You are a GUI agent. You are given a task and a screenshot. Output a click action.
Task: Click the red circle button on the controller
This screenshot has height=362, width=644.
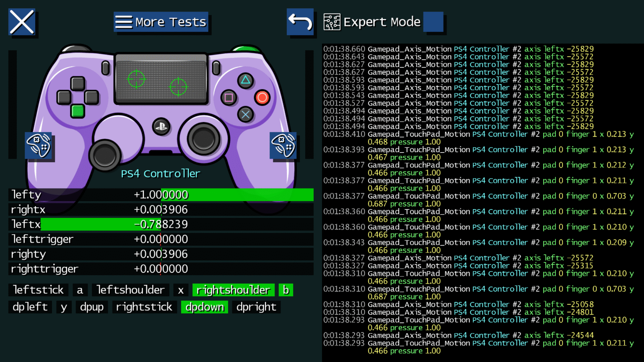(x=262, y=98)
